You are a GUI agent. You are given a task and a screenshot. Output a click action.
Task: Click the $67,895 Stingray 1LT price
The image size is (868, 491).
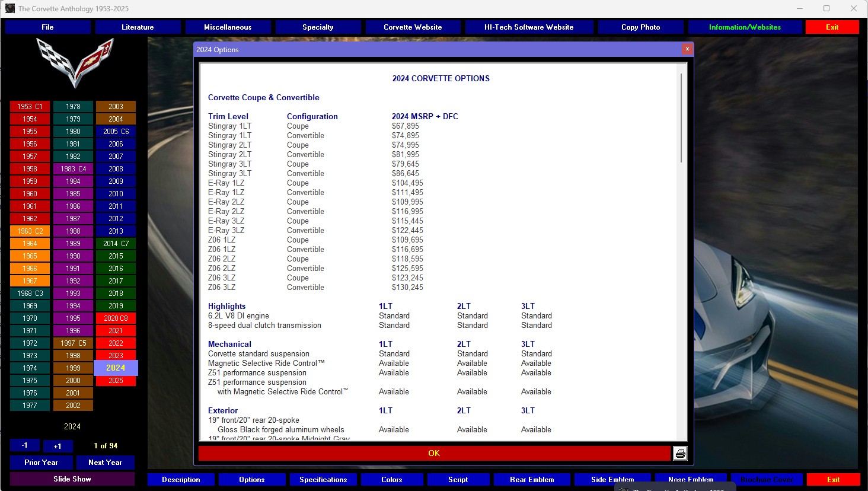coord(406,126)
